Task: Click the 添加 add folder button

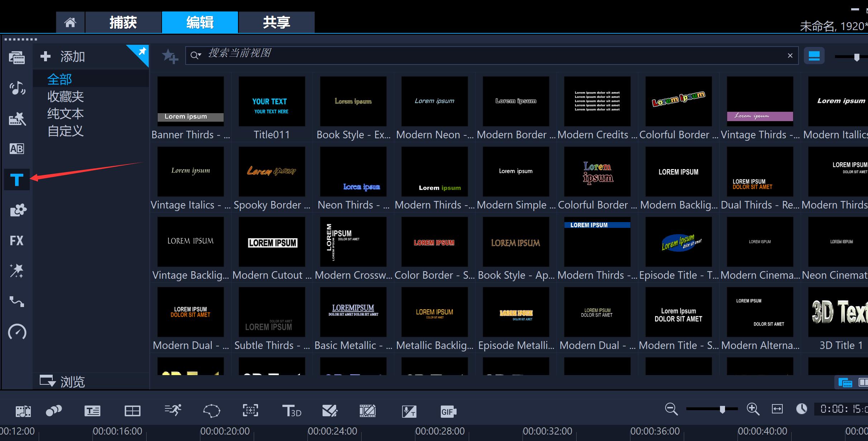Action: [63, 56]
